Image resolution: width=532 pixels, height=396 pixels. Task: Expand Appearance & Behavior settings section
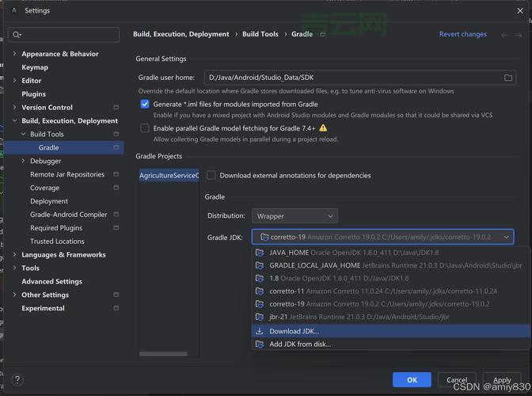(x=15, y=54)
